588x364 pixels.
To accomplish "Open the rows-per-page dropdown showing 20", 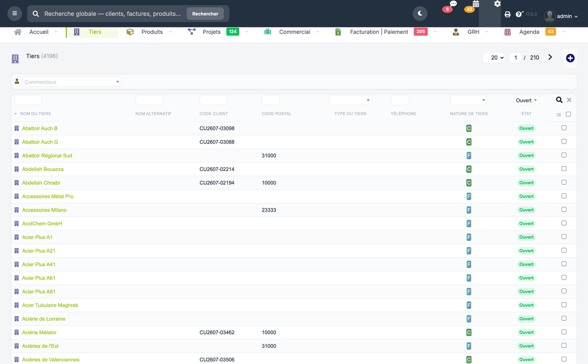I will click(494, 58).
